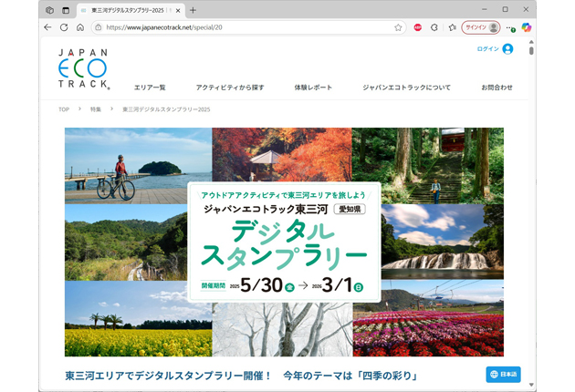575x392 pixels.
Task: Add page to favorites with the star icon
Action: [398, 27]
